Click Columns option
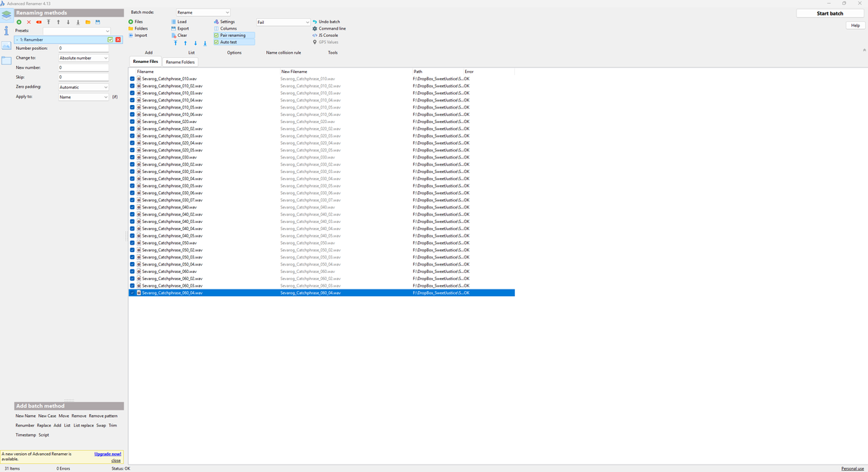The width and height of the screenshot is (868, 472). (226, 28)
